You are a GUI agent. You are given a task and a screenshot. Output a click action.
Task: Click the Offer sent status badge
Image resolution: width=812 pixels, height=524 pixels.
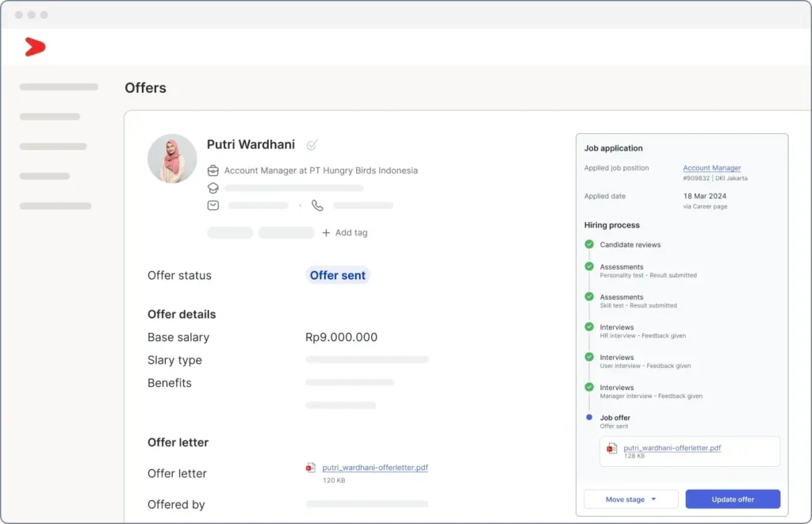click(x=338, y=276)
